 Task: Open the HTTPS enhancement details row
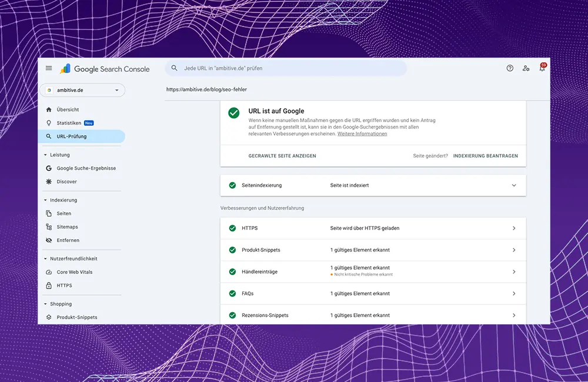point(373,228)
